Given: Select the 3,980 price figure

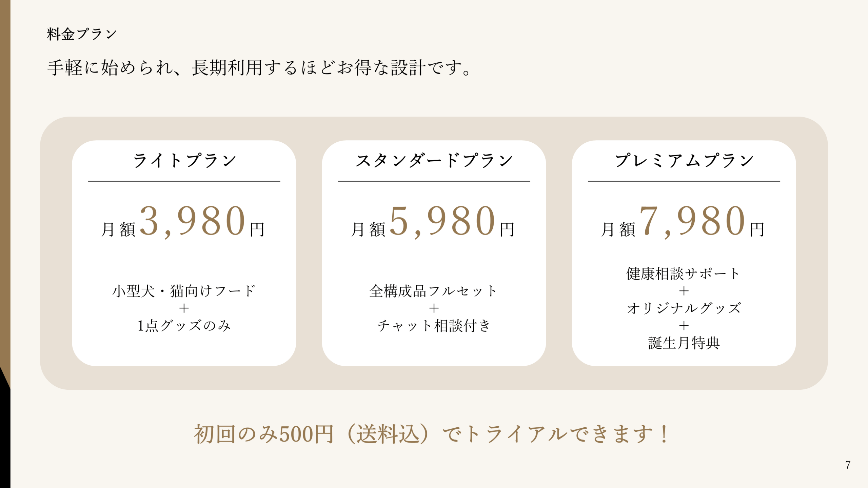Looking at the screenshot, I should [193, 221].
